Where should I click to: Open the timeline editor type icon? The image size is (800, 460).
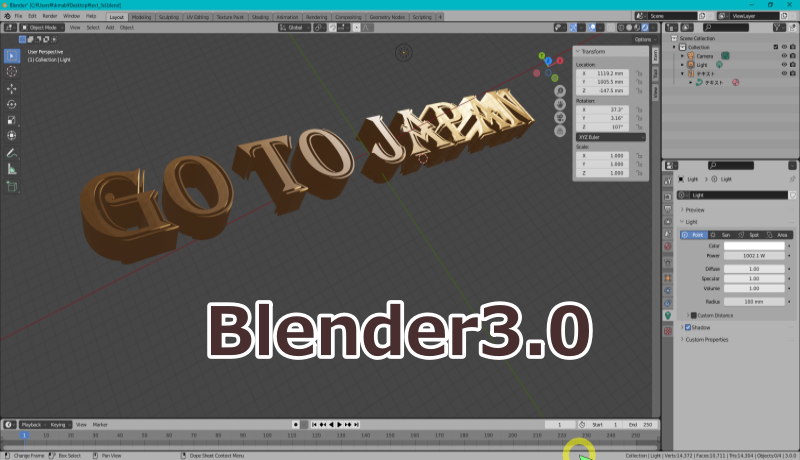(x=9, y=424)
